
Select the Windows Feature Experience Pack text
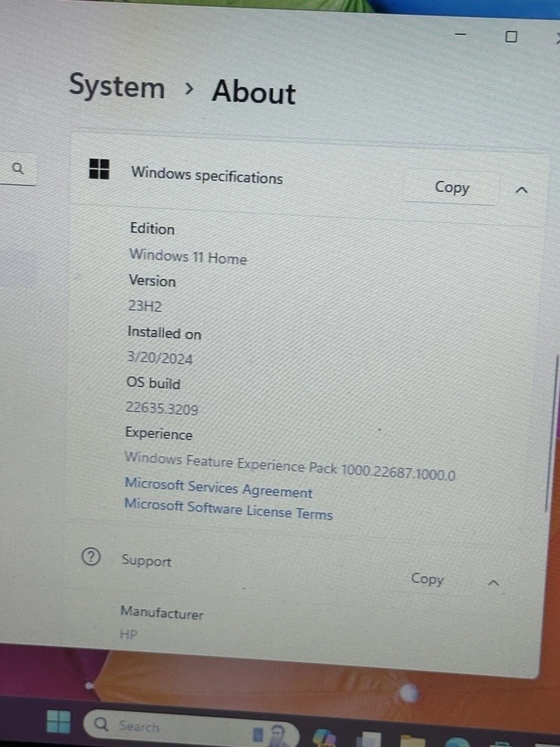point(289,466)
